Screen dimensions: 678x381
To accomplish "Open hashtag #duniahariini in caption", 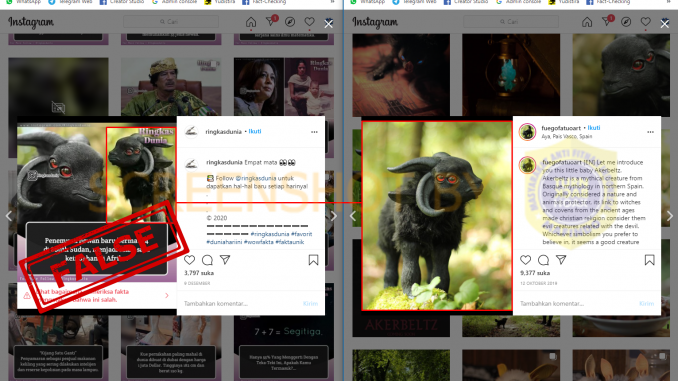I will (224, 242).
